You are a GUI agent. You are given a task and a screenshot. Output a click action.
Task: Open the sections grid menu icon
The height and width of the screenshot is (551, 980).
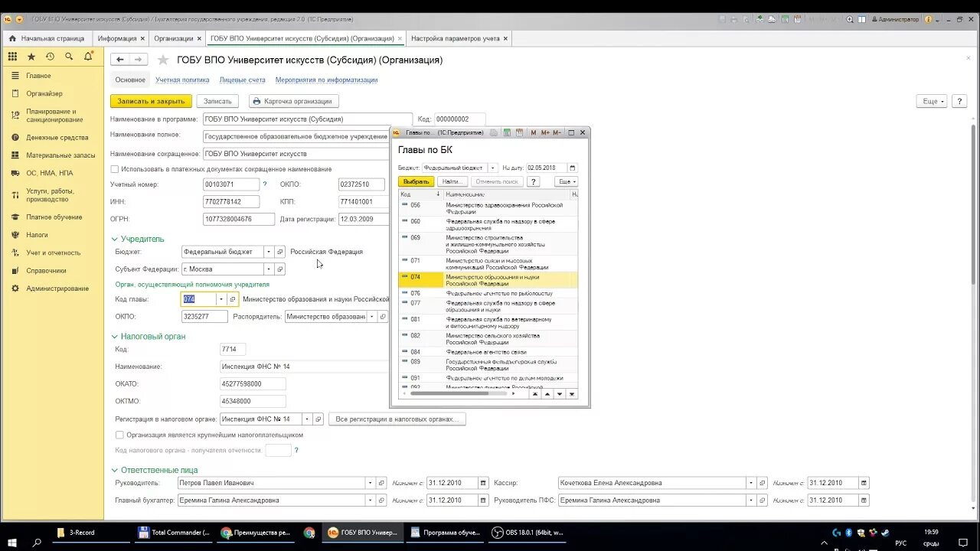pyautogui.click(x=12, y=57)
